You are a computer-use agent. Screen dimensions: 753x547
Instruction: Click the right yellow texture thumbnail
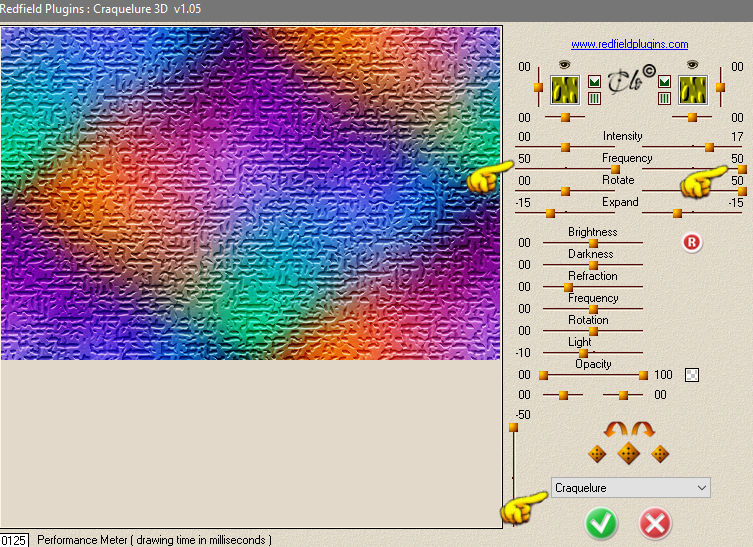pyautogui.click(x=692, y=90)
